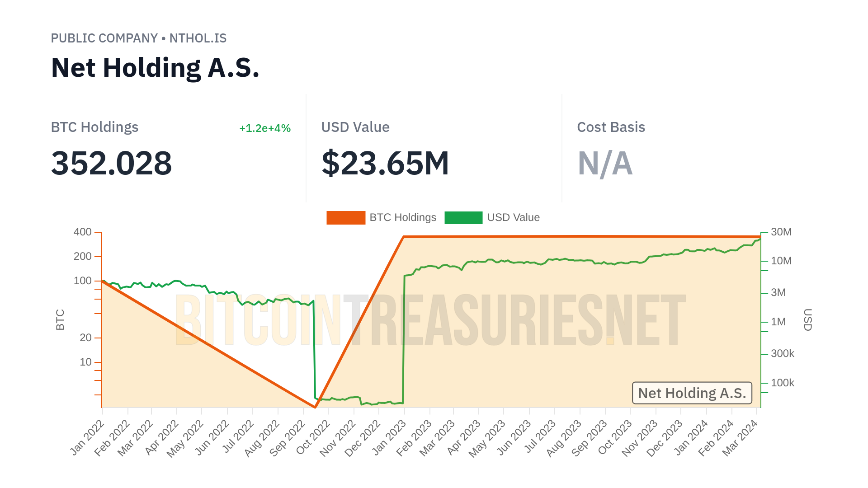Screen dimensions: 868x488
Task: Click the Net Holding A.S. page title
Action: point(155,68)
